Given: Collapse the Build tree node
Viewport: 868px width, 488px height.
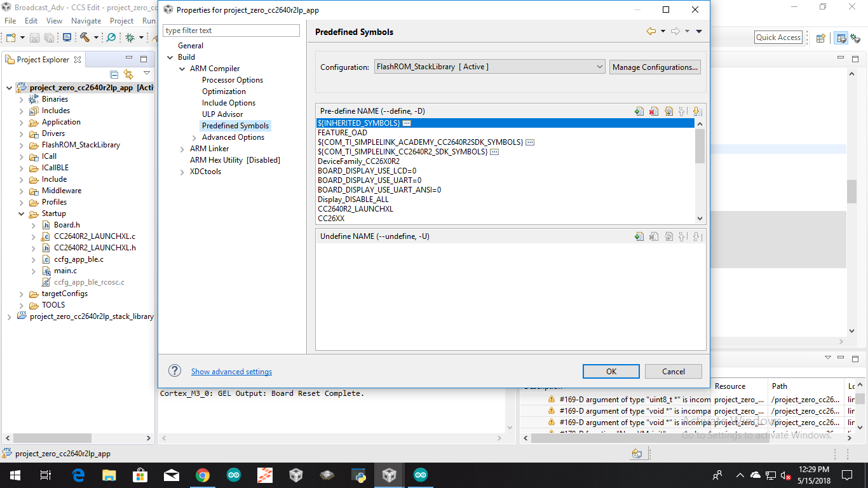Looking at the screenshot, I should click(170, 57).
